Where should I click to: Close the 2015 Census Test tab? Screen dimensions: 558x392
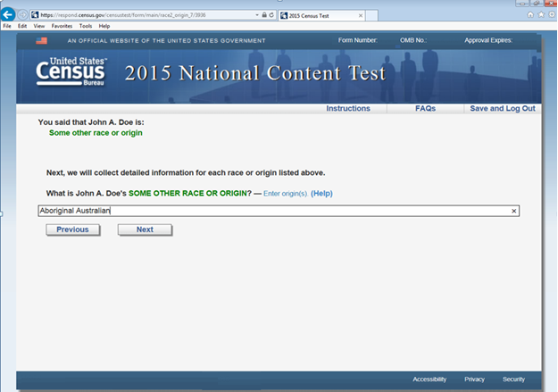point(361,16)
